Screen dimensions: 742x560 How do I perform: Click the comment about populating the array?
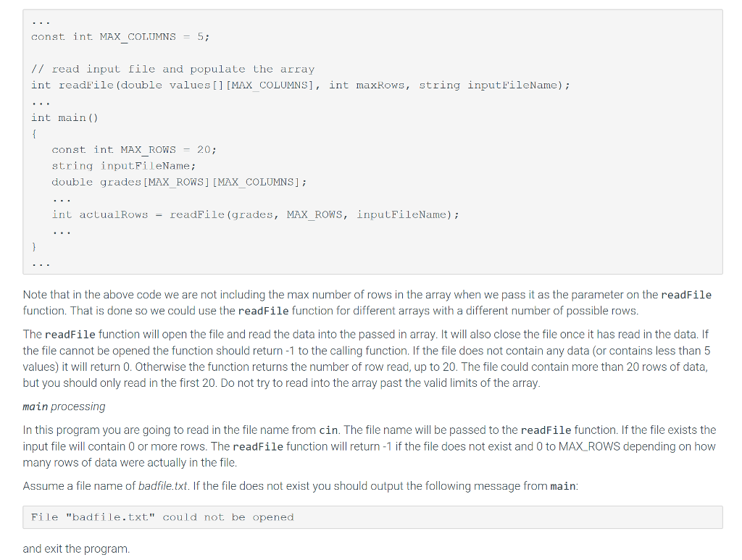[x=172, y=69]
